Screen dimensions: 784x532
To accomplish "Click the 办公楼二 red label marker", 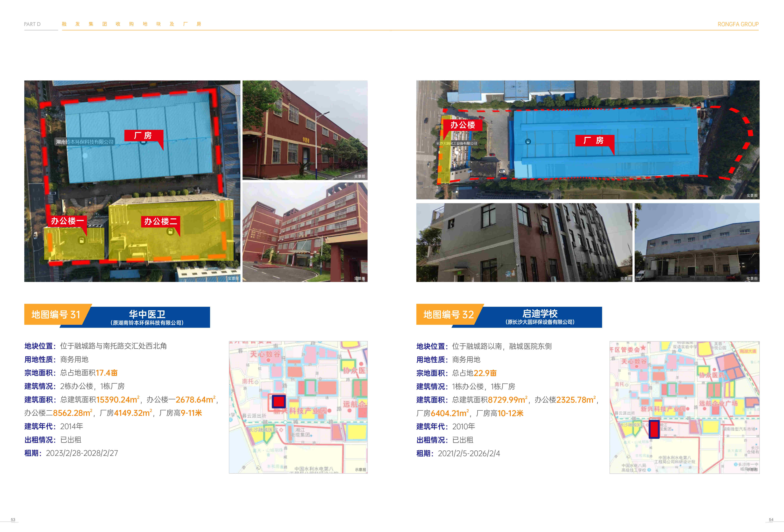I will tap(161, 221).
